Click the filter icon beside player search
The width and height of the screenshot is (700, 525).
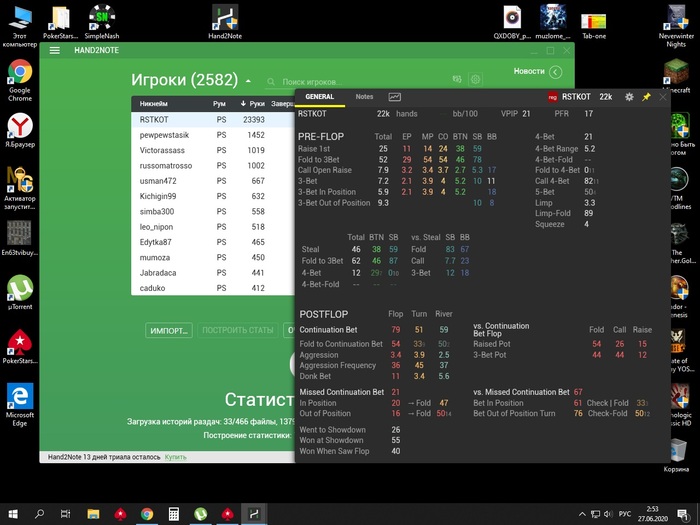point(457,79)
